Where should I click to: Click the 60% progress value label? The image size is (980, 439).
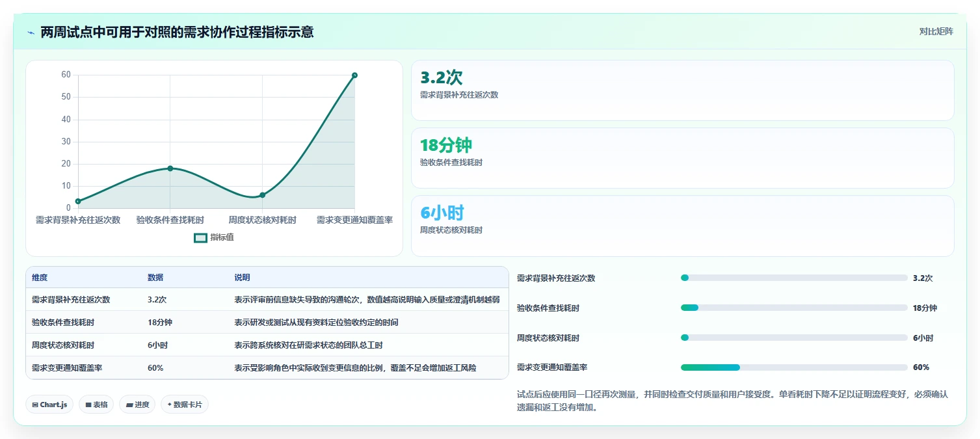[x=921, y=367]
